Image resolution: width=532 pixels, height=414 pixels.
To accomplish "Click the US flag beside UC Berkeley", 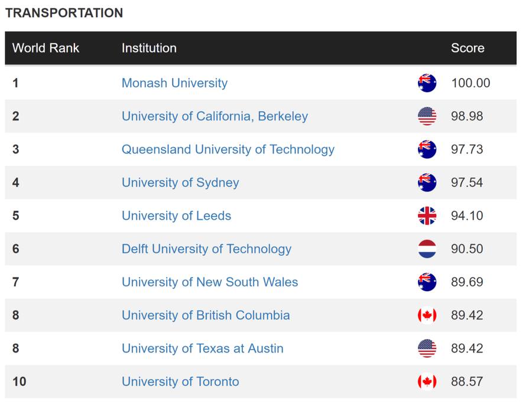I will 427,116.
